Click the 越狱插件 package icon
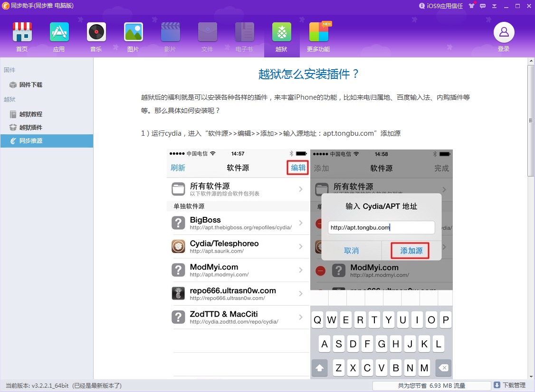 coord(13,128)
